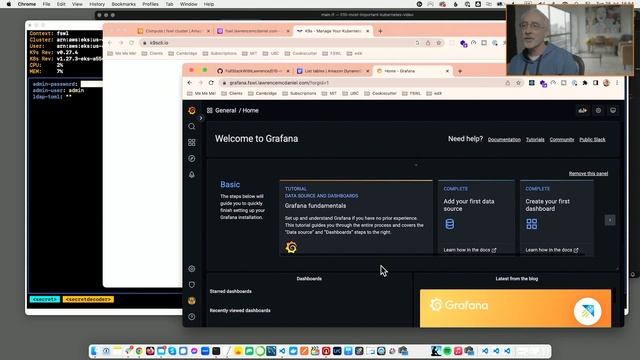Click Learn how in docs under data source
The height and width of the screenshot is (360, 640).
[x=470, y=250]
